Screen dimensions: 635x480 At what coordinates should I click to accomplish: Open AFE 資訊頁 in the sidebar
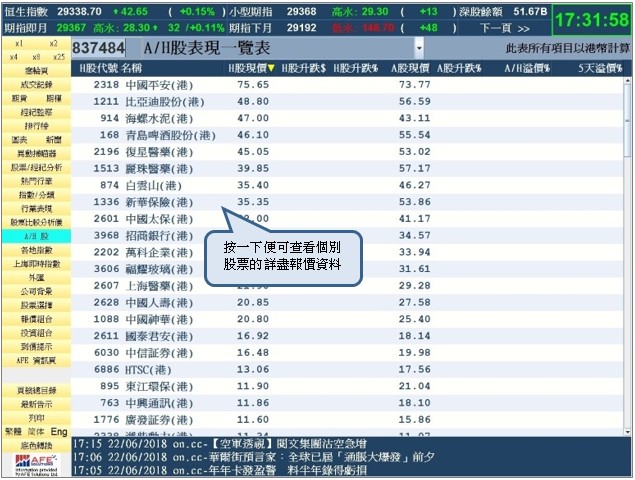click(x=36, y=361)
